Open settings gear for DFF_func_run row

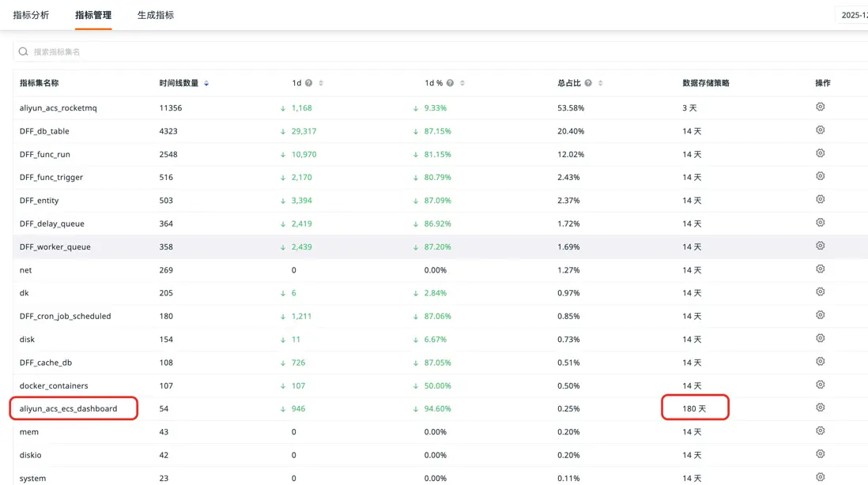(x=821, y=153)
